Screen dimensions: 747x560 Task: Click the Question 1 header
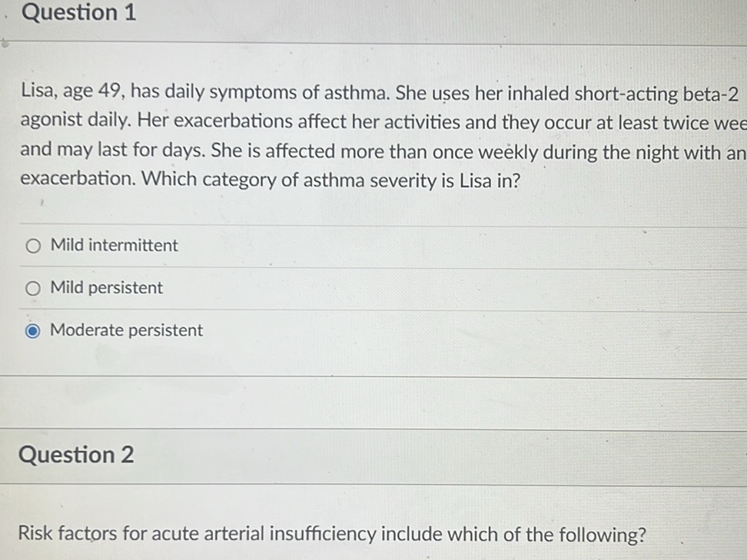click(x=79, y=13)
